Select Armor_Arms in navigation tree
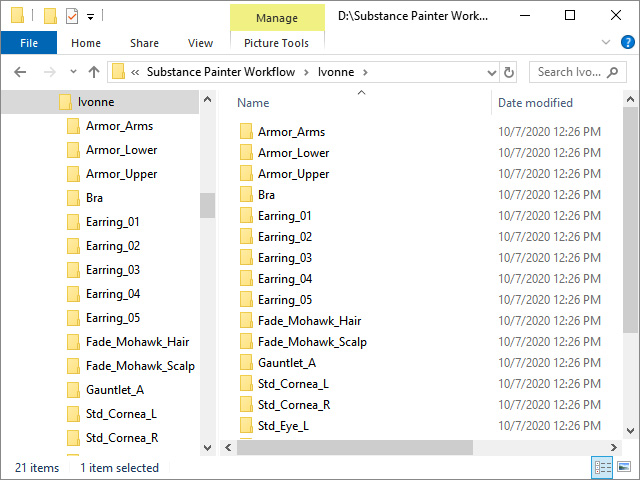 tap(119, 126)
